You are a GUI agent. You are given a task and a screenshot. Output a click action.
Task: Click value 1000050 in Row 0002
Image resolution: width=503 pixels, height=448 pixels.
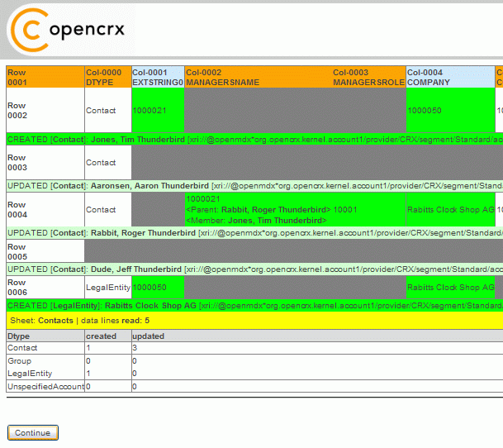(x=424, y=111)
